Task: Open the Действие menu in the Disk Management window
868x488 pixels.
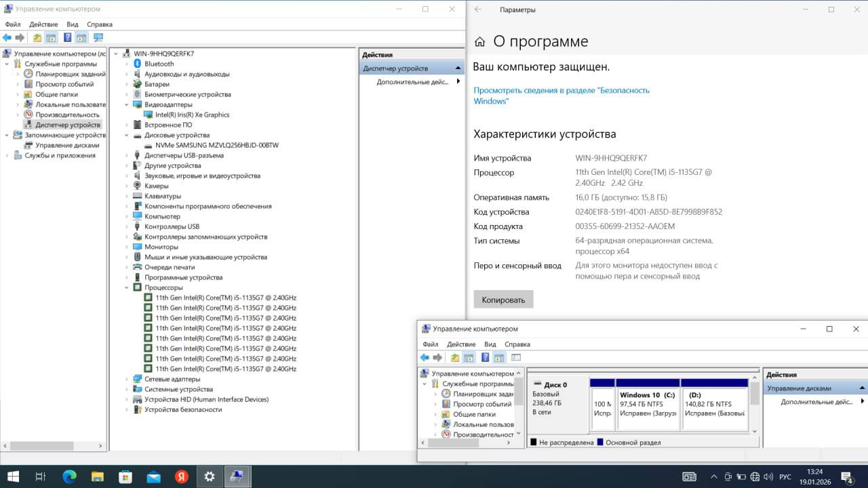Action: 461,344
